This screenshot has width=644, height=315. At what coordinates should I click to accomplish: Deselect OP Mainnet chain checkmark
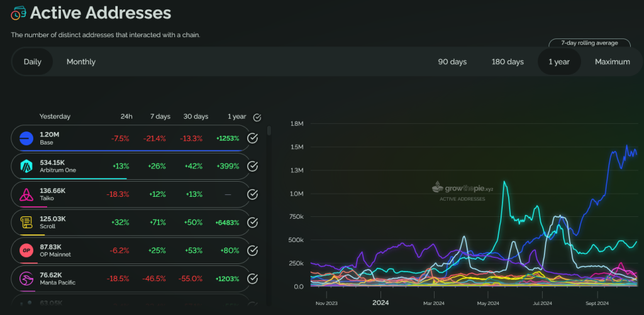point(253,250)
